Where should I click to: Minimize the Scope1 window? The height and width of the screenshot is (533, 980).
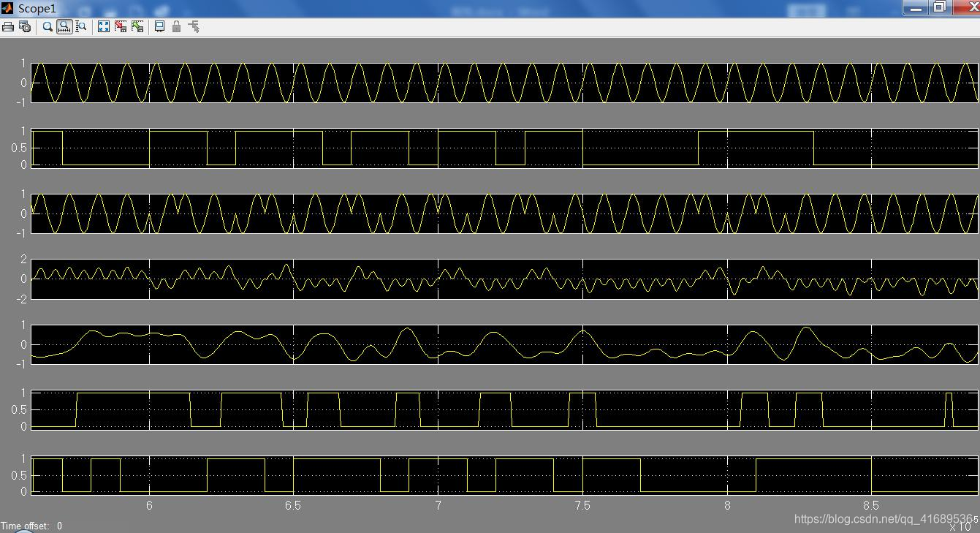(x=916, y=7)
